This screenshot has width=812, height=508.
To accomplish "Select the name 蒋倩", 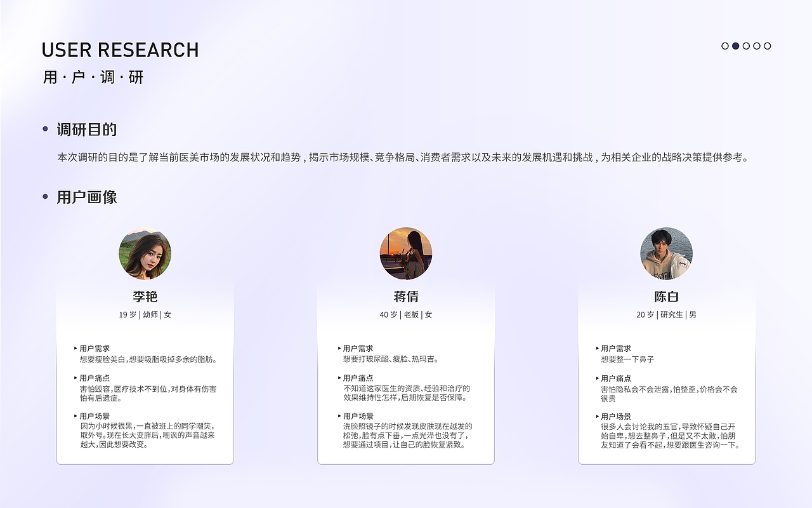I will (x=406, y=297).
